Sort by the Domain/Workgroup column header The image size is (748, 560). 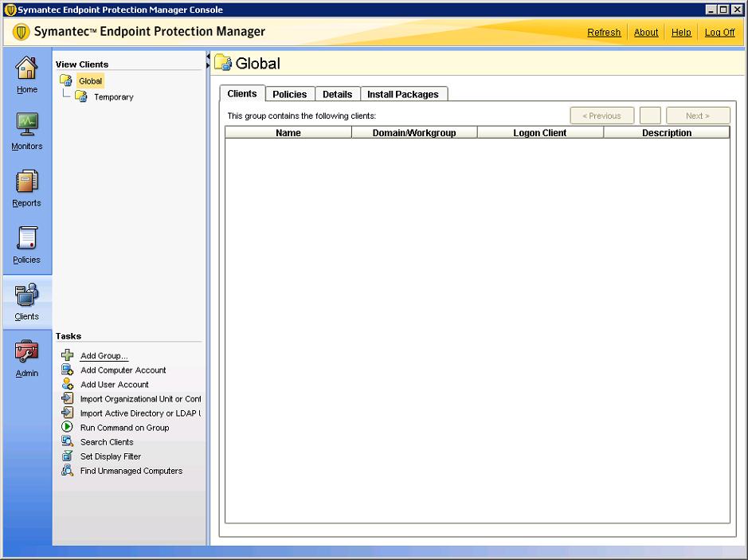414,132
